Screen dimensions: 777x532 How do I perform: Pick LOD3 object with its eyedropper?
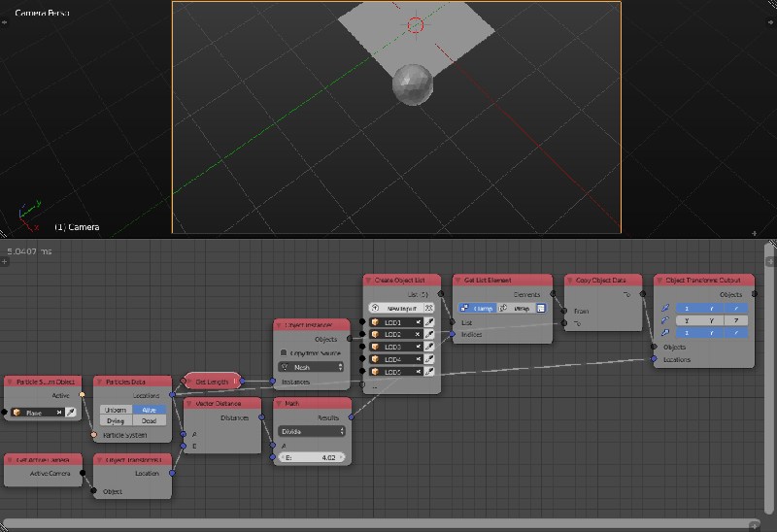tap(429, 347)
